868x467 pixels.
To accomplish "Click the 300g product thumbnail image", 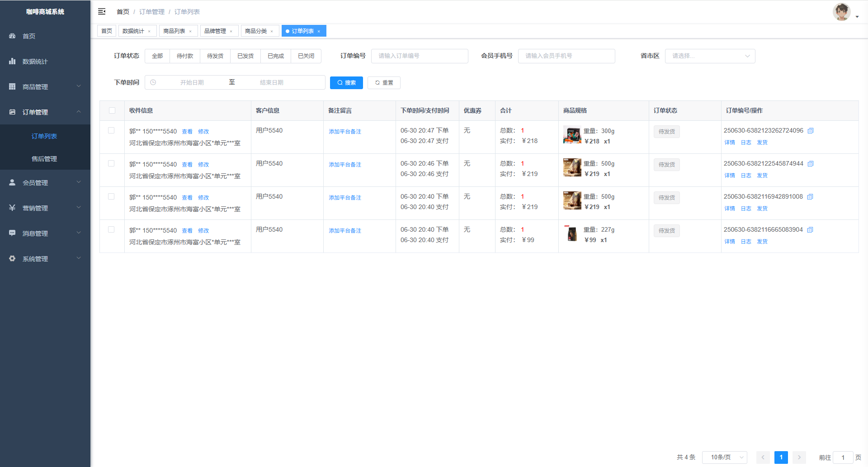I will point(572,135).
